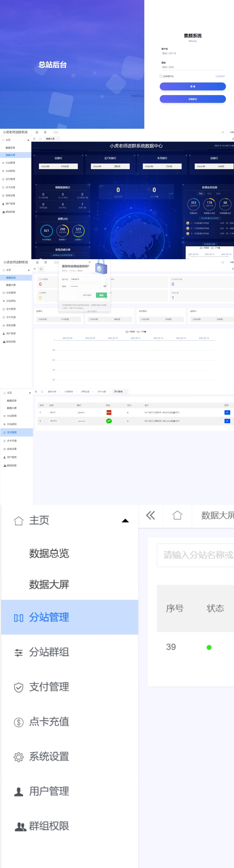Click refresh icon above the dark data-center dashboard
Screen dimensions: 234x868
(x=45, y=132)
